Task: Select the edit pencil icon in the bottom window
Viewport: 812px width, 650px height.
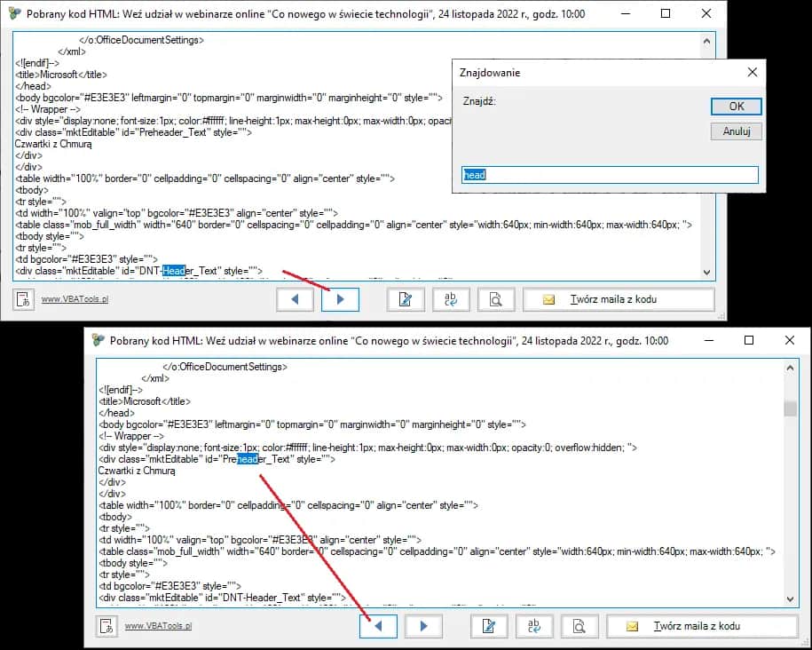Action: click(x=489, y=626)
